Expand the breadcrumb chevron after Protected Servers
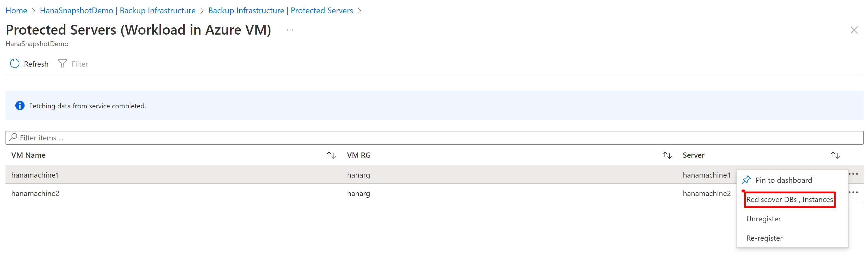Image resolution: width=868 pixels, height=260 pixels. [359, 10]
